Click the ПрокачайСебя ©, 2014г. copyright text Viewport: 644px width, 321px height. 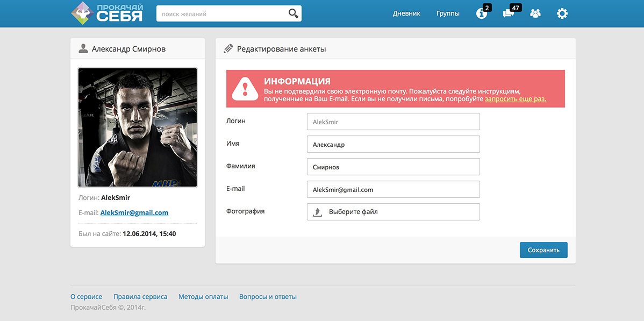[108, 306]
